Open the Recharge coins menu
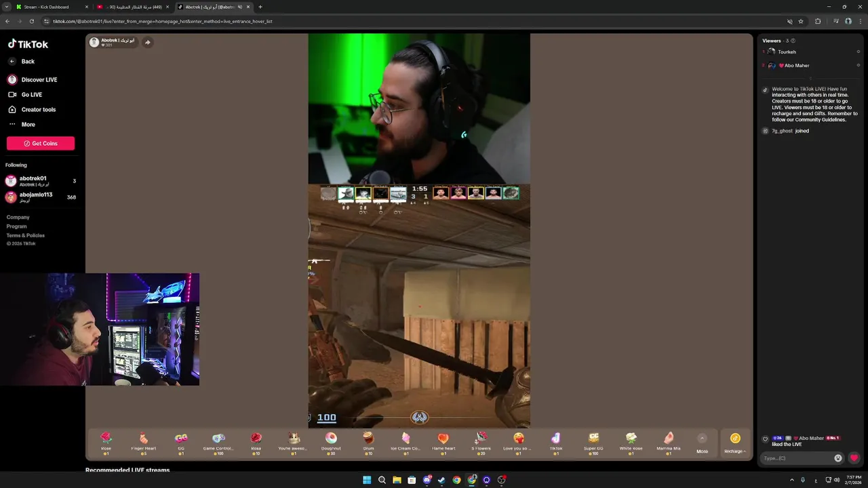Screen dimensions: 868x488 (x=735, y=443)
